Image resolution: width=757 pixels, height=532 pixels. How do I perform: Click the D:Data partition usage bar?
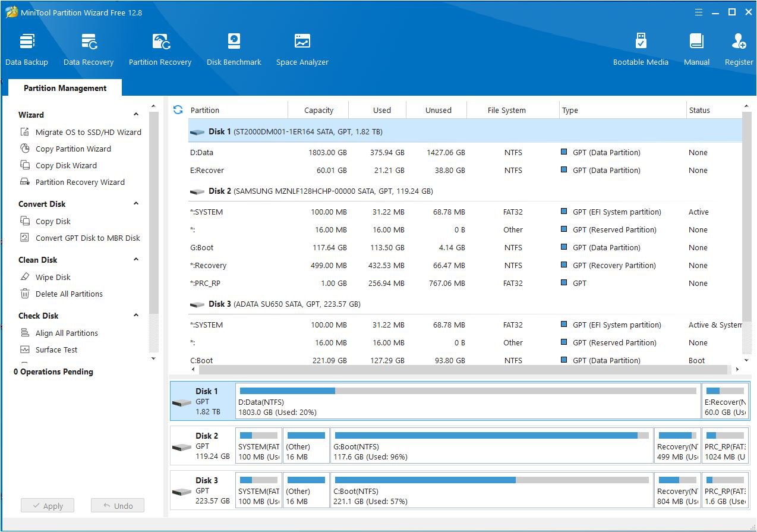(x=467, y=391)
